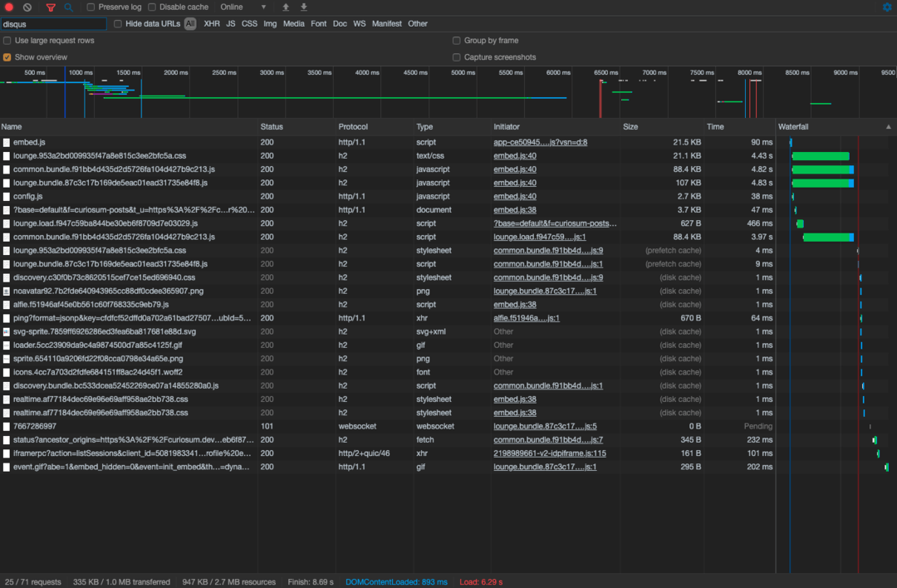This screenshot has width=897, height=588.
Task: Click icon of svg-sprite svg row
Action: point(7,331)
